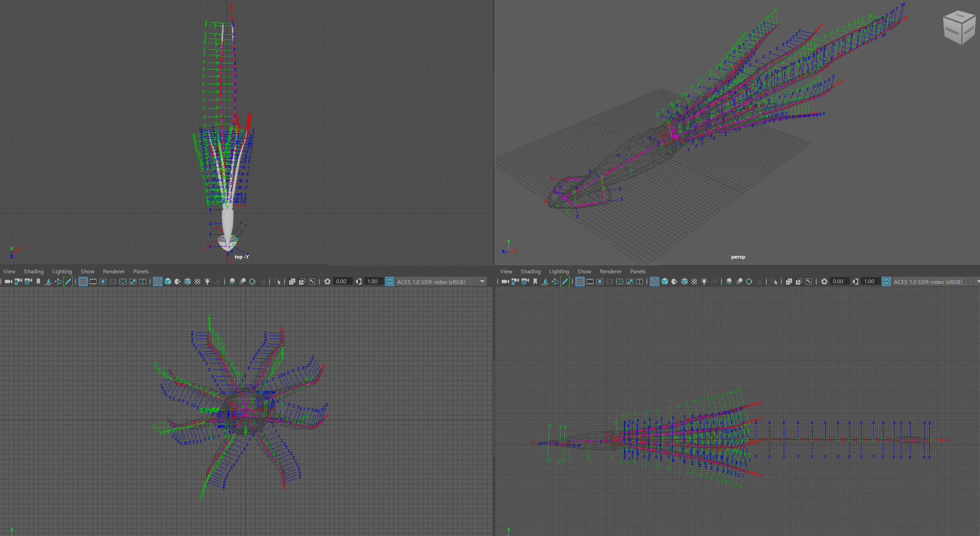Toggle Screen Space Ambient Occlusion in left panel

(x=232, y=281)
